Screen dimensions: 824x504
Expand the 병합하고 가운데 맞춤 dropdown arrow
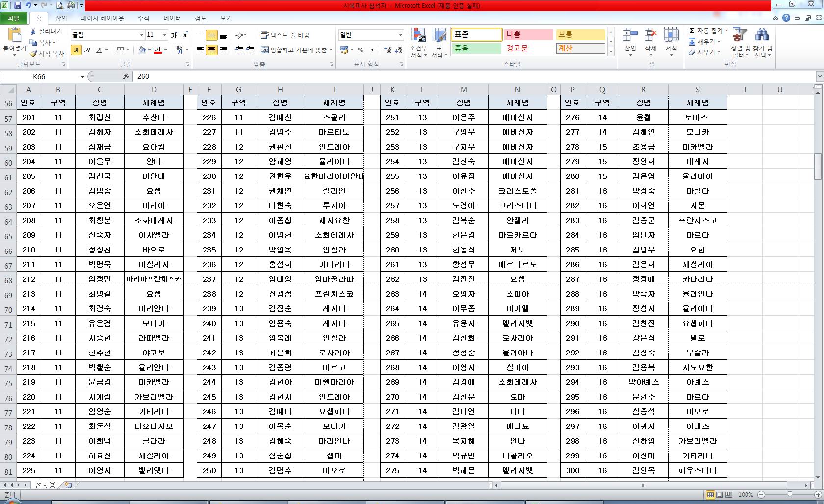click(x=331, y=50)
